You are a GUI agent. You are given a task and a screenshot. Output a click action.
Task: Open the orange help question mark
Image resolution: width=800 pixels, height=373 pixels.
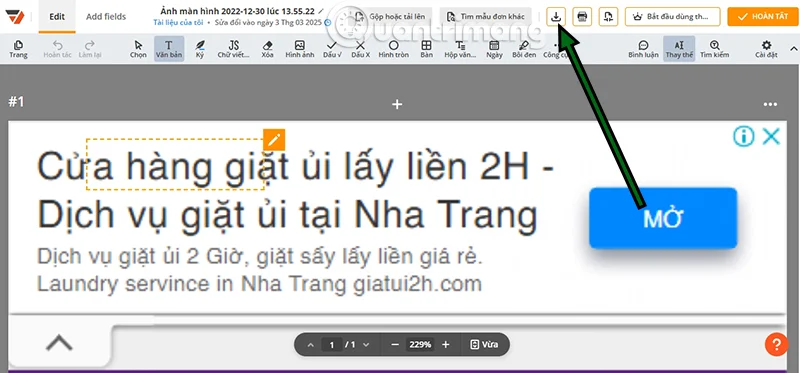tap(776, 344)
